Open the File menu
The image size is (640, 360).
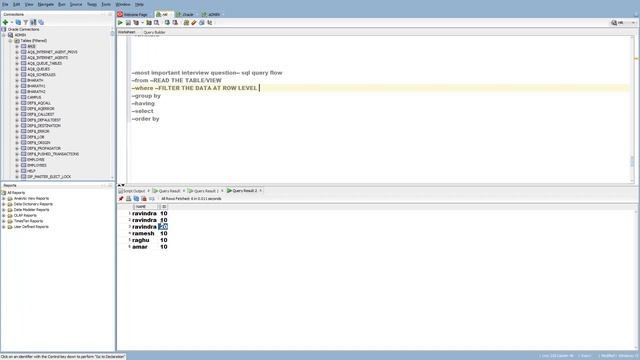(5, 4)
